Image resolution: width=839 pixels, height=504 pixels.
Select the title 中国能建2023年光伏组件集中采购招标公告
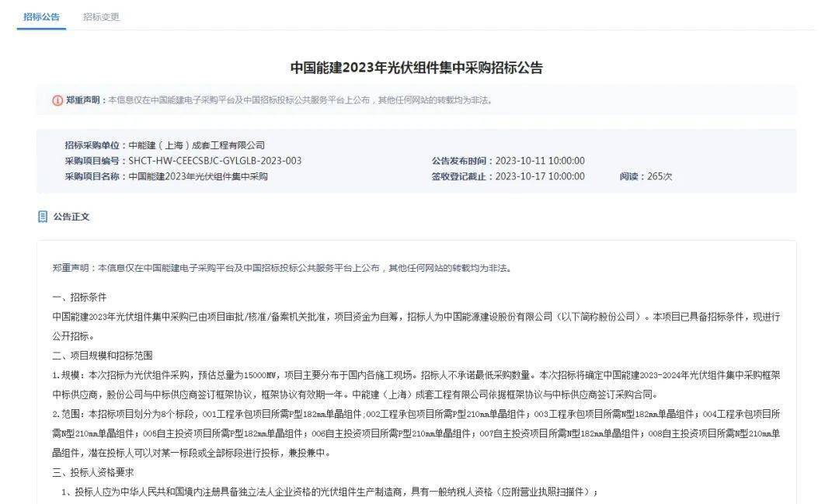[x=416, y=68]
